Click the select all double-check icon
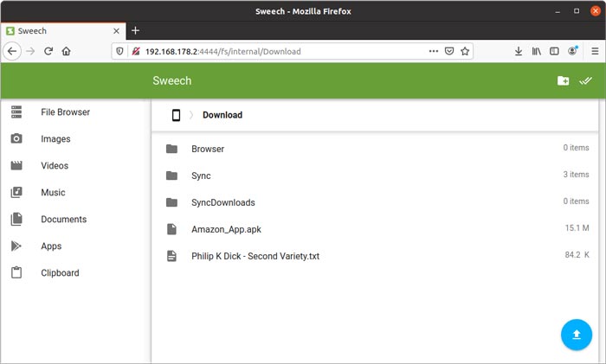Viewport: 606px width, 364px height. [585, 80]
